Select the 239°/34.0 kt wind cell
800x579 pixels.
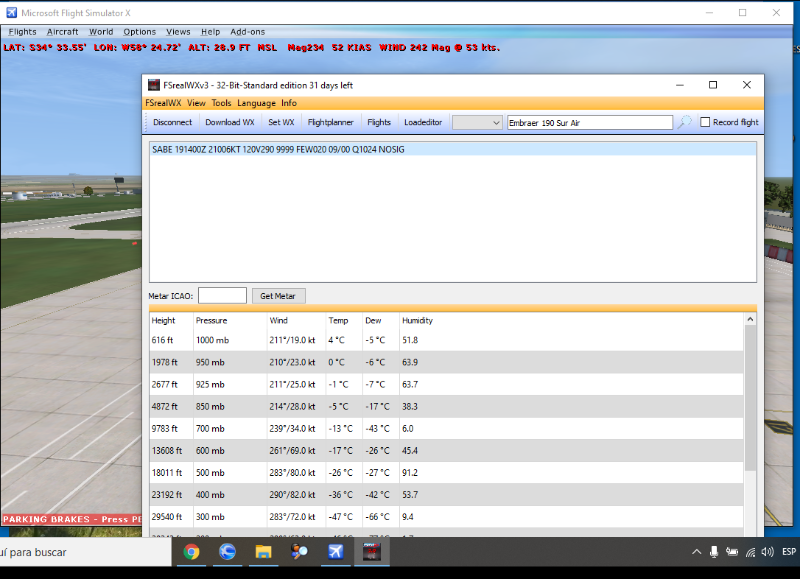(292, 429)
